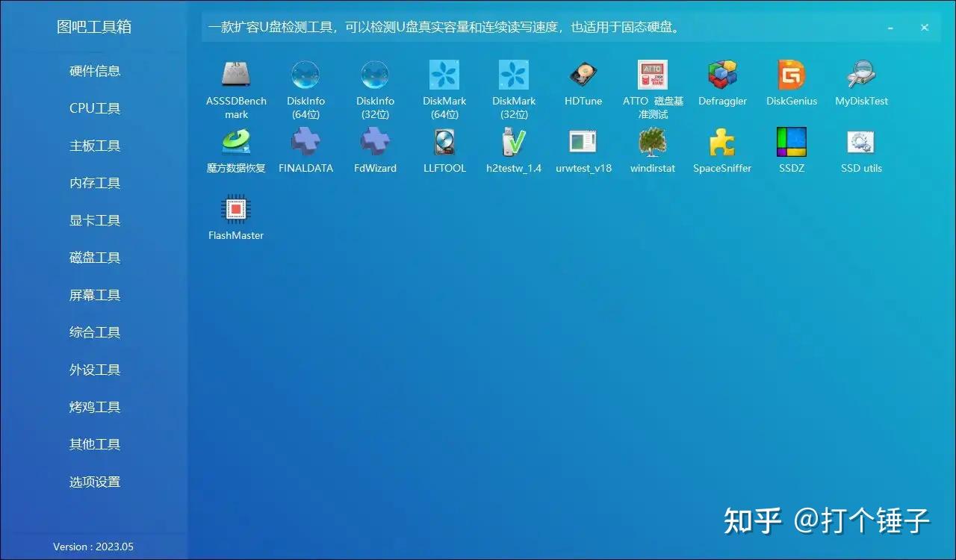This screenshot has width=956, height=560.
Task: Go to 烤鸡工具 category
Action: tap(95, 407)
